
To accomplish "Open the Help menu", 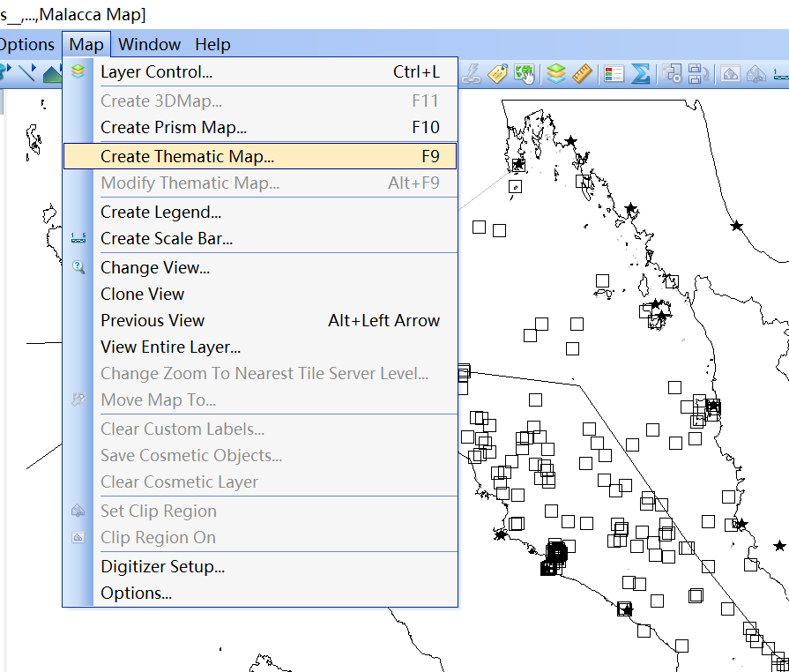I will tap(212, 44).
